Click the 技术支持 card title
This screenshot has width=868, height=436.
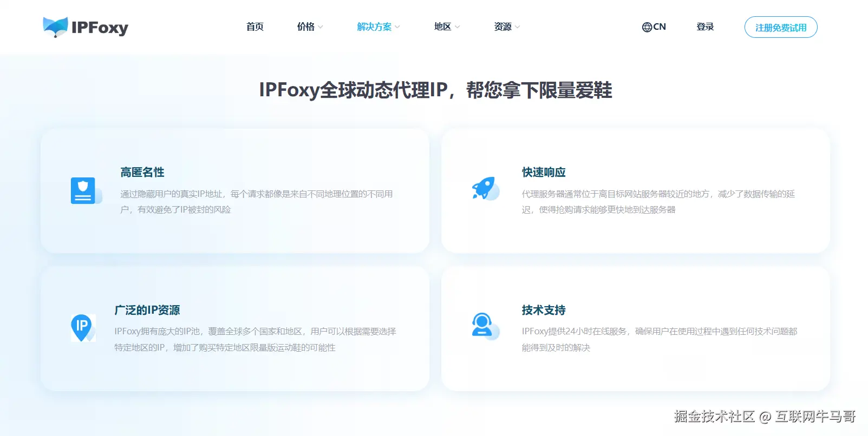(544, 310)
